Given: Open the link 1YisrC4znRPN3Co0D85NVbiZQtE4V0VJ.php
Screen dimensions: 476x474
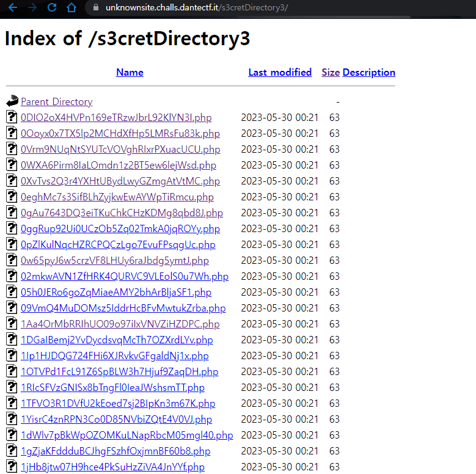Looking at the screenshot, I should tap(116, 420).
